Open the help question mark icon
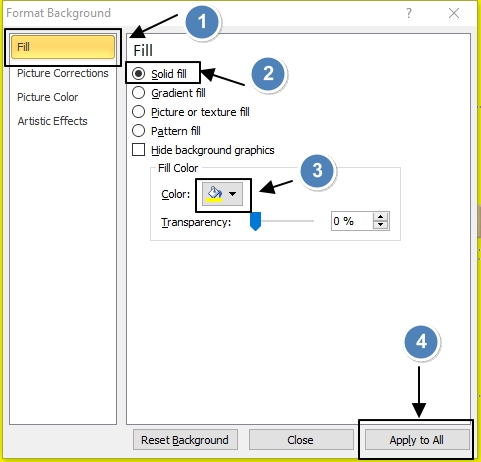This screenshot has height=462, width=481. pyautogui.click(x=409, y=13)
